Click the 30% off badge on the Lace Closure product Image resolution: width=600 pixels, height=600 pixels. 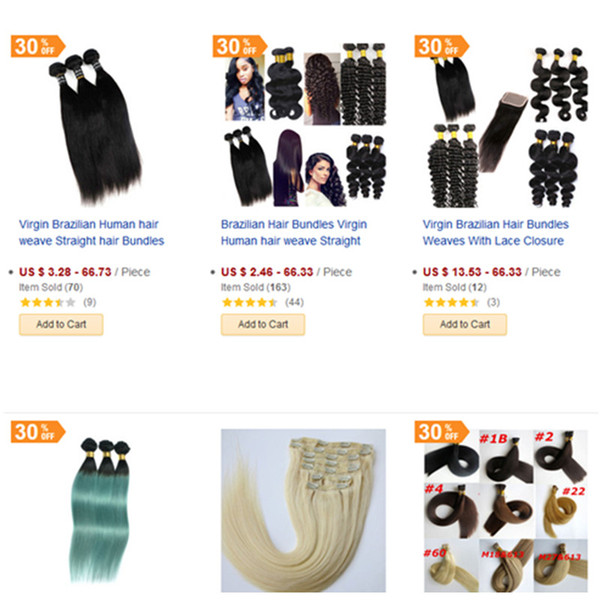(442, 46)
